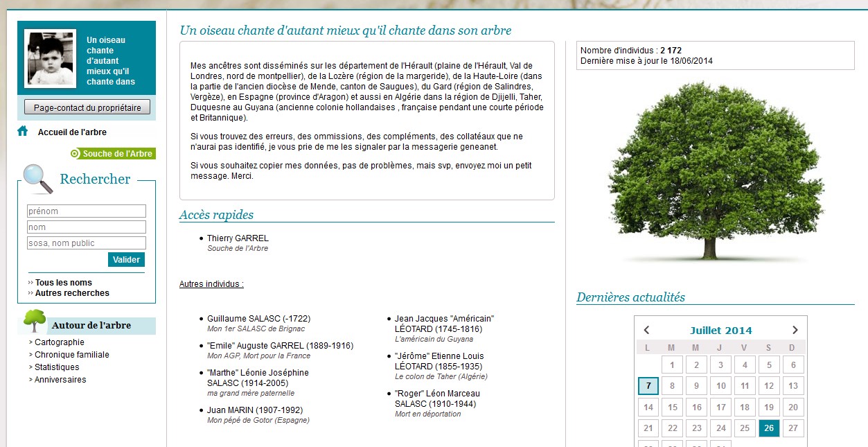This screenshot has height=447, width=868.
Task: Click the baby photo thumbnail in the sidebar
Action: [49, 58]
